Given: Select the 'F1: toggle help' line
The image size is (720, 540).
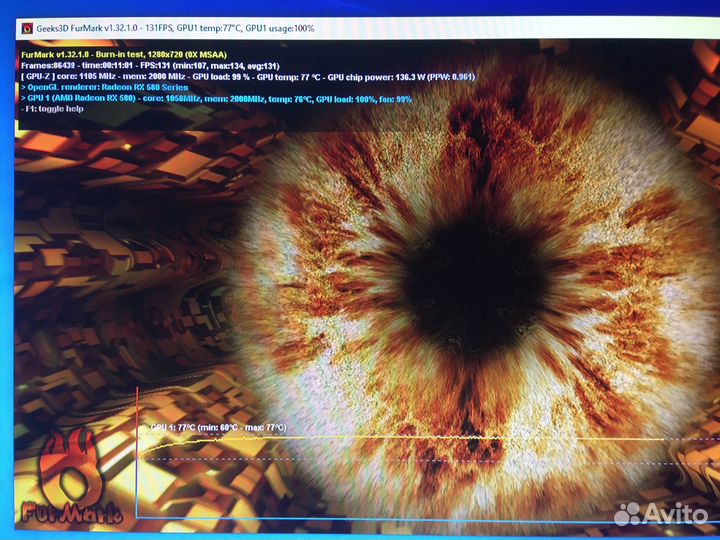Looking at the screenshot, I should click(54, 109).
